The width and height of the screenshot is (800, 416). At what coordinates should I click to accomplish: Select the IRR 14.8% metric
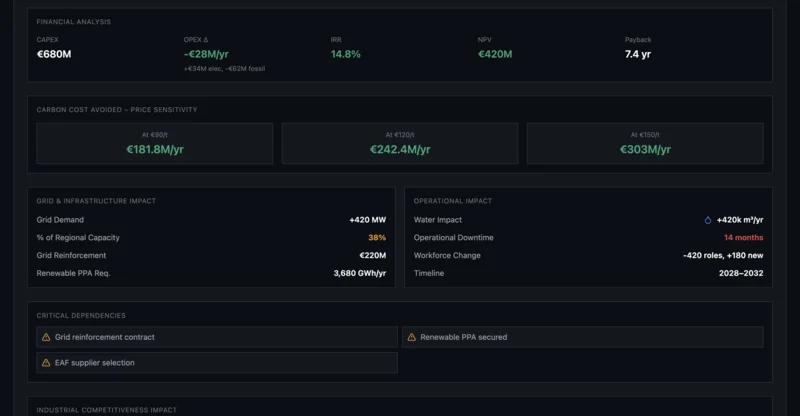coord(345,54)
